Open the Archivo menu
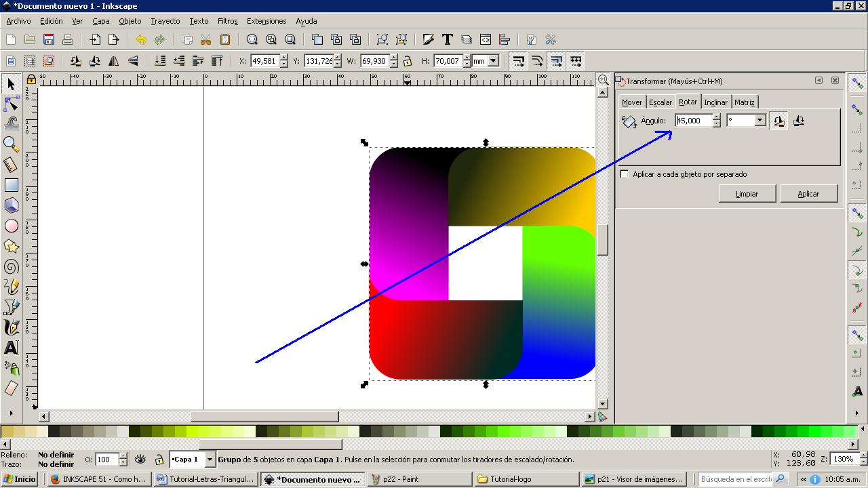 [x=18, y=21]
